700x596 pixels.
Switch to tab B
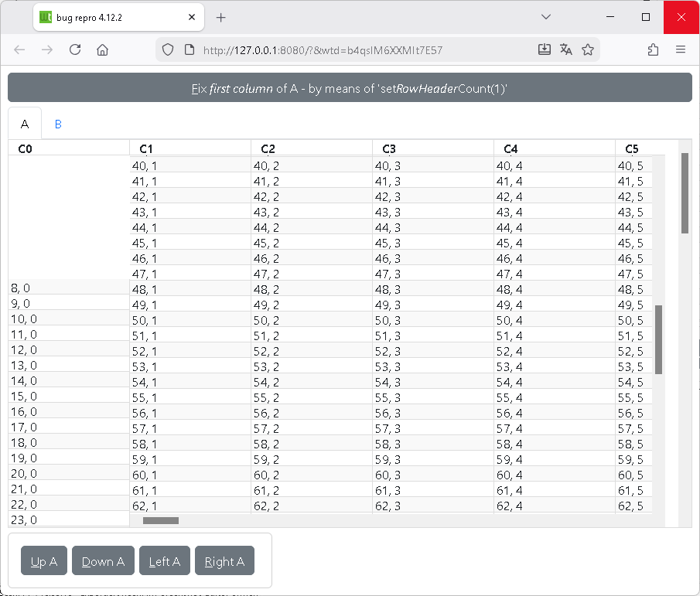coord(58,124)
